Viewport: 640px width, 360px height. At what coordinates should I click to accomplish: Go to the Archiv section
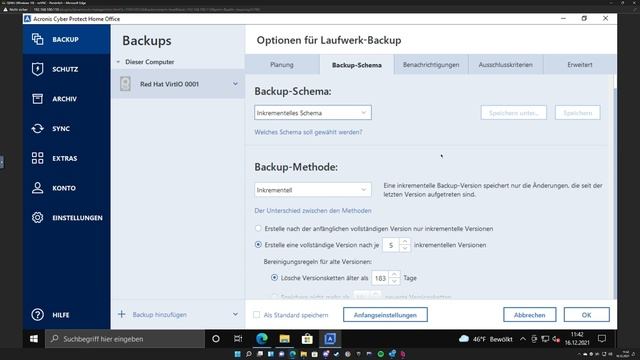pyautogui.click(x=67, y=99)
